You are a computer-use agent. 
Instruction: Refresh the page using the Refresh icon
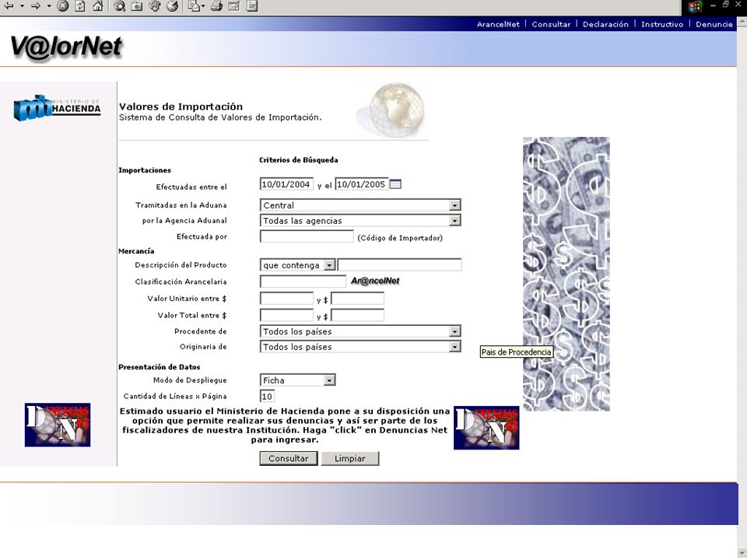coord(80,5)
